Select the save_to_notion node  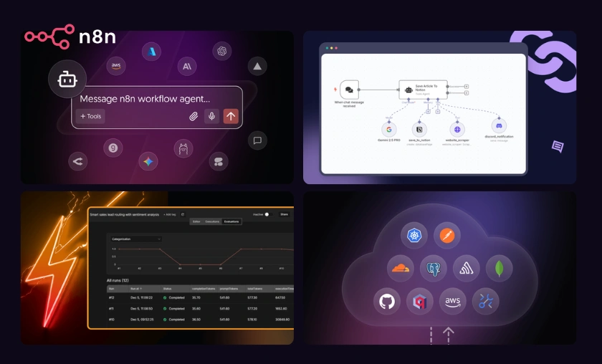click(419, 130)
